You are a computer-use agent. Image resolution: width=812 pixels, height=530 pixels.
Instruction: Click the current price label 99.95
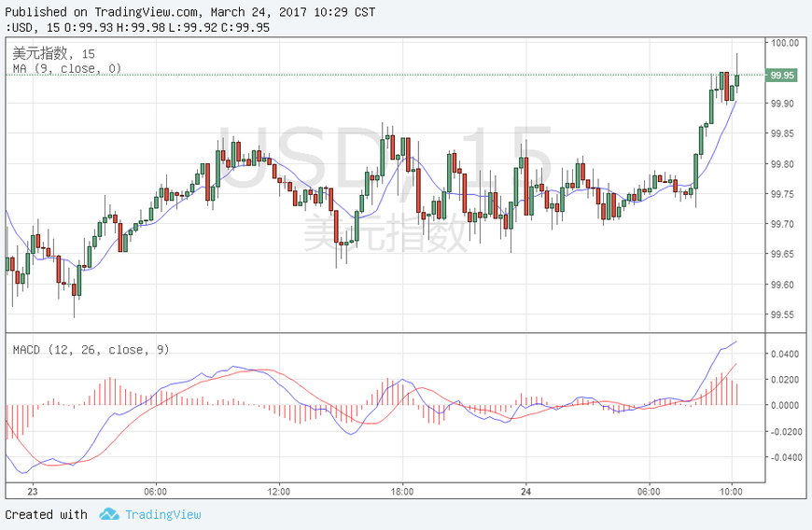tap(781, 76)
